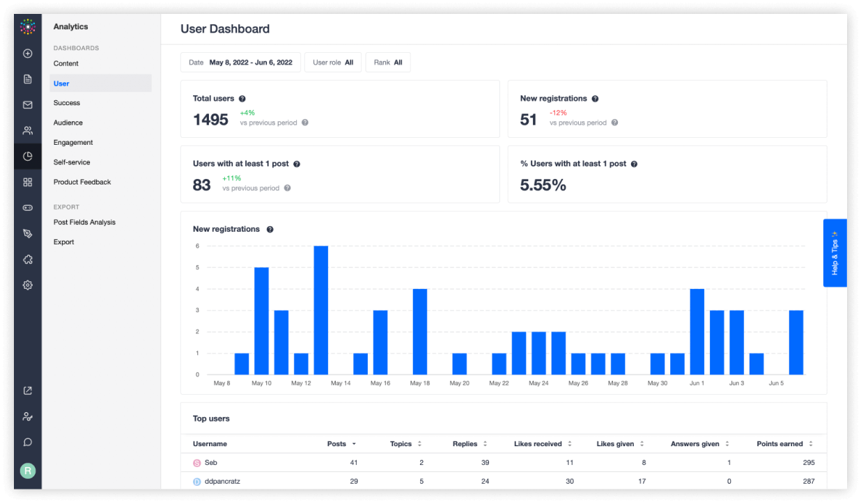
Task: Open the envelope mail icon in sidebar
Action: click(x=28, y=104)
